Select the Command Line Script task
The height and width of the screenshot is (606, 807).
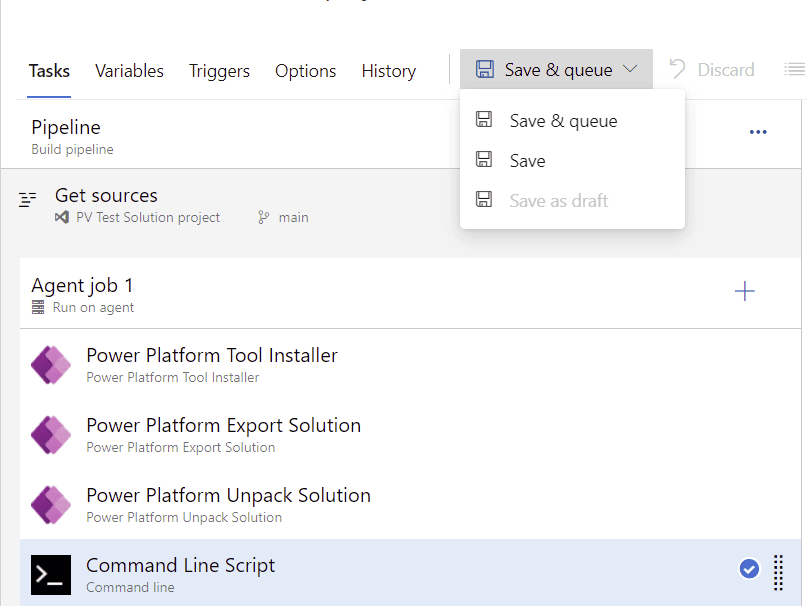pyautogui.click(x=410, y=573)
